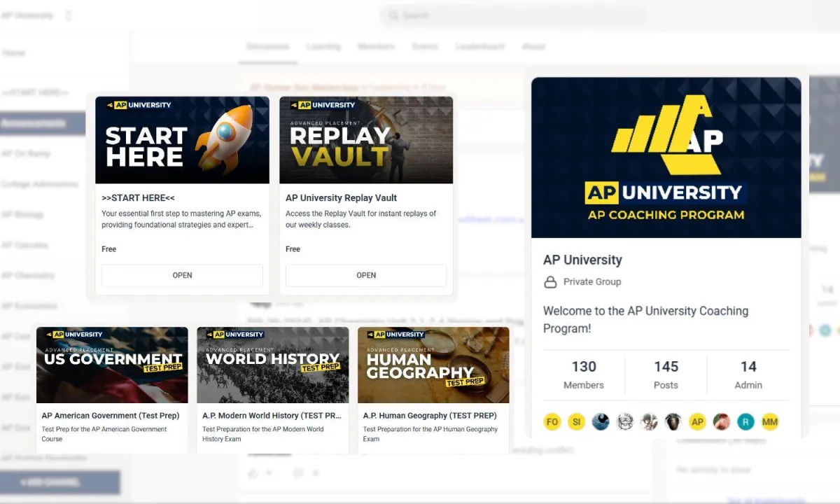This screenshot has width=840, height=504.
Task: Open College Admissions channel in sidebar
Action: click(x=40, y=184)
